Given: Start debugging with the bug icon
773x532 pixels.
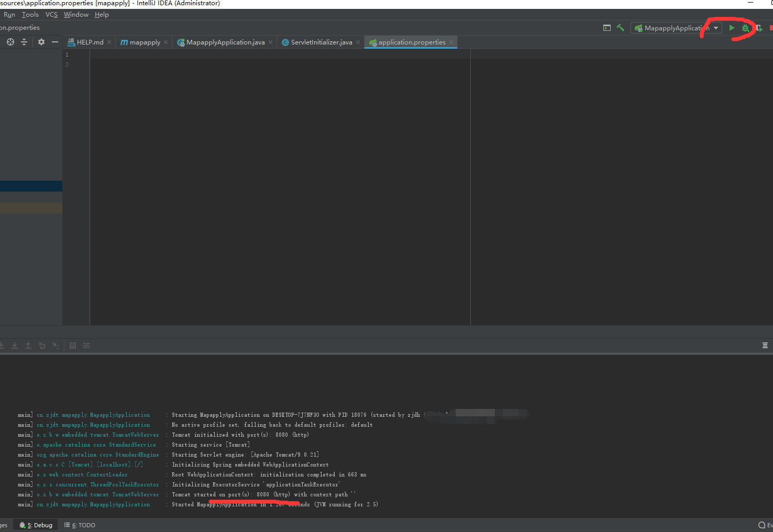Looking at the screenshot, I should coord(745,28).
